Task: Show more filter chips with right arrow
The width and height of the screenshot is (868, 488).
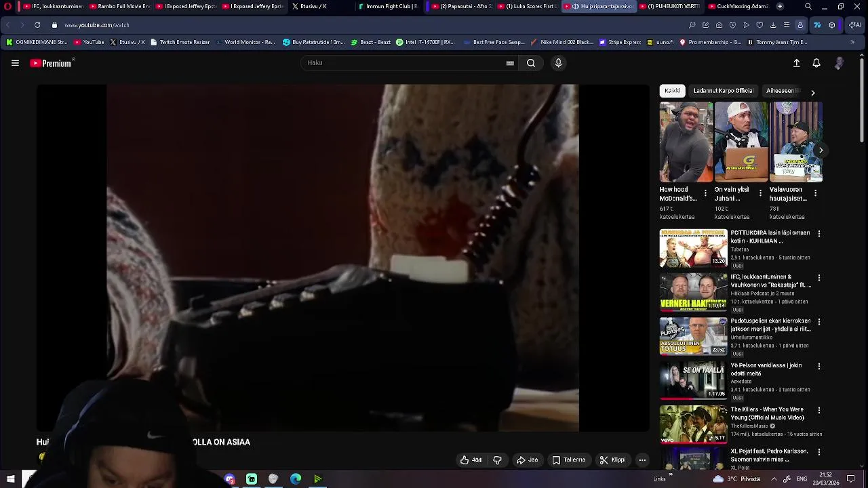Action: [x=812, y=92]
